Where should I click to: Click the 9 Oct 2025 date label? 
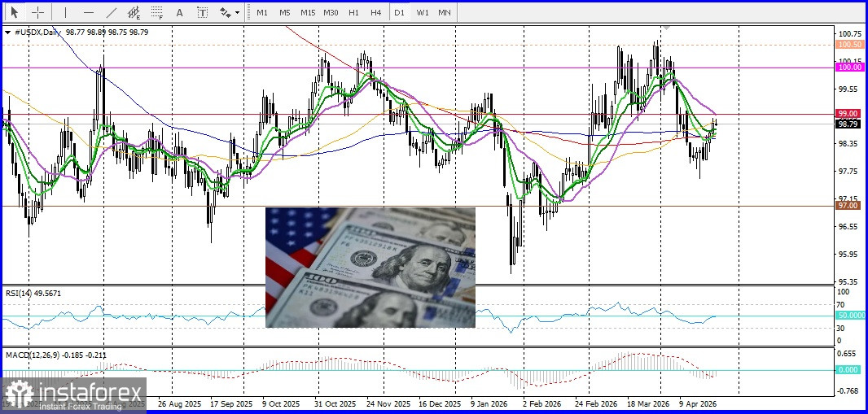[x=281, y=403]
